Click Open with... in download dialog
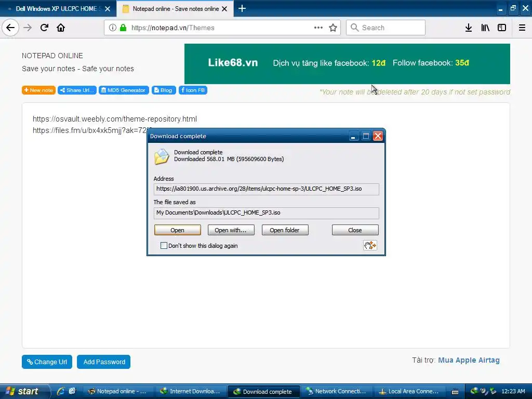The width and height of the screenshot is (532, 399). tap(231, 230)
